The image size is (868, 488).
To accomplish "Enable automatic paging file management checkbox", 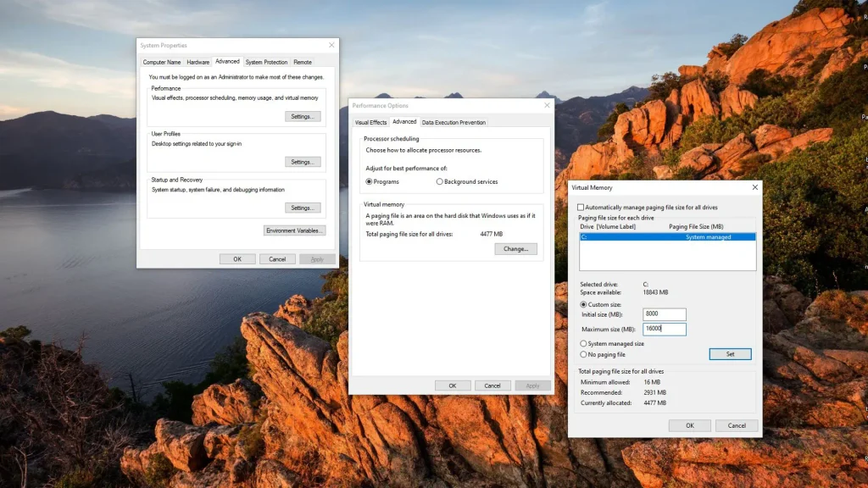I will 581,208.
